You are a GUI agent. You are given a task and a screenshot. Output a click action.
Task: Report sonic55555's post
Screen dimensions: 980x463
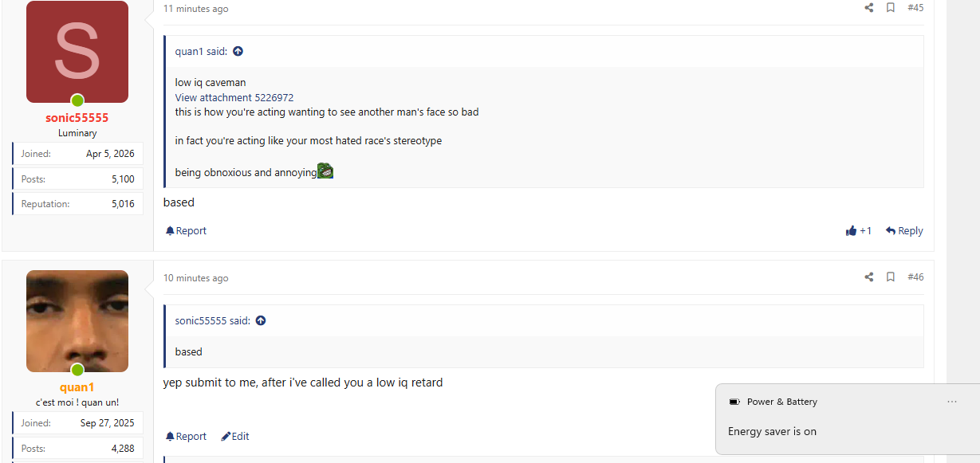[x=186, y=231]
